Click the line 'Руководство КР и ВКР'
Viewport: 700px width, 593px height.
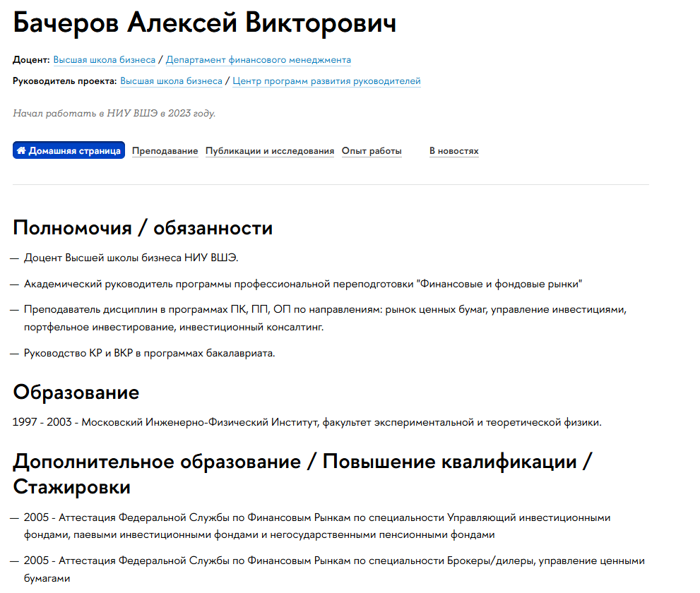(x=149, y=353)
